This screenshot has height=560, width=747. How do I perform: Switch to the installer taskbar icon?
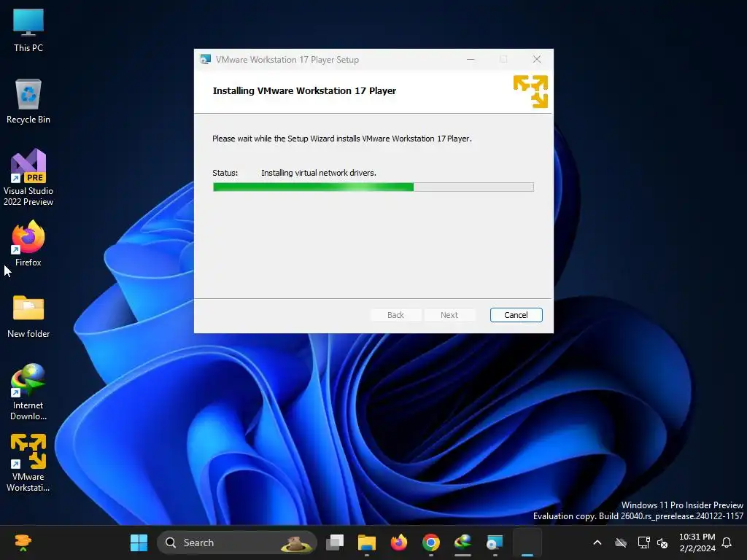[x=495, y=542]
